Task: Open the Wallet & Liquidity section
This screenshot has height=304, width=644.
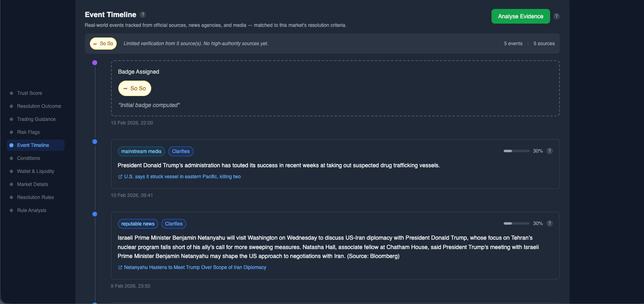Action: click(x=35, y=171)
